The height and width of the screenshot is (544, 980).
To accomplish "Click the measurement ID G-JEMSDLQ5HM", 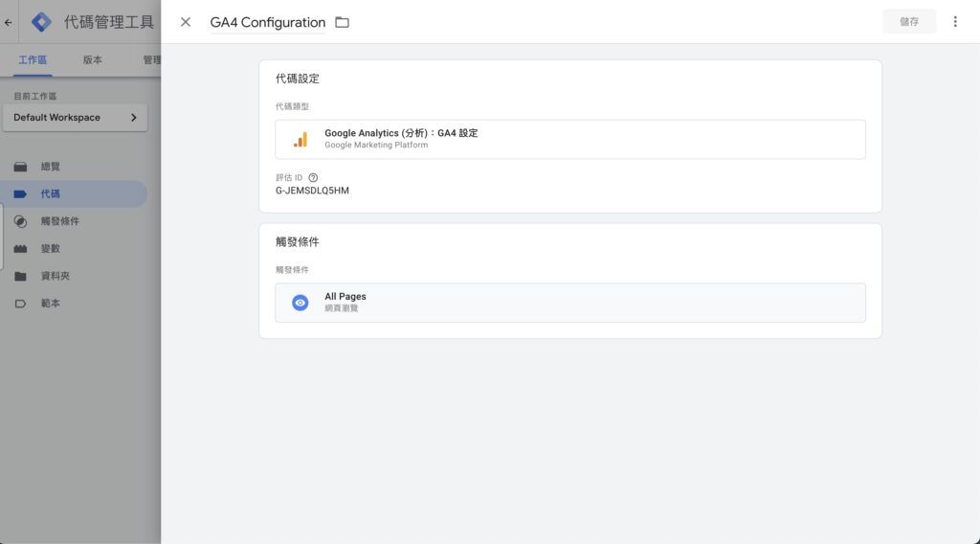I will pos(313,191).
